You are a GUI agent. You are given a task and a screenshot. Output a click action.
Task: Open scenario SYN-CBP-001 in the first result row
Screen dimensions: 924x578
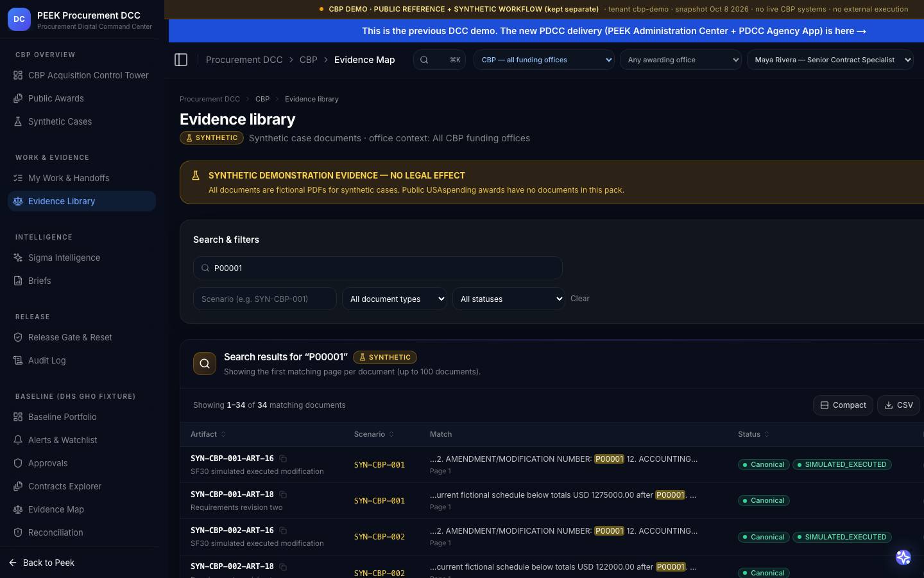pyautogui.click(x=379, y=464)
